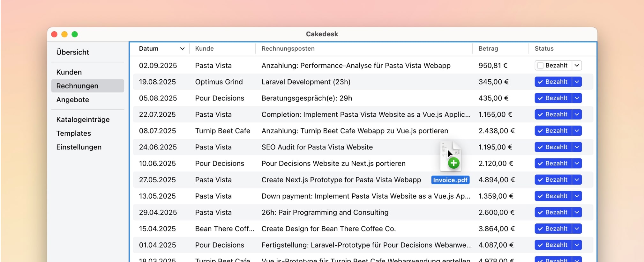Sort by the Datum column header
644x262 pixels.
pos(149,48)
